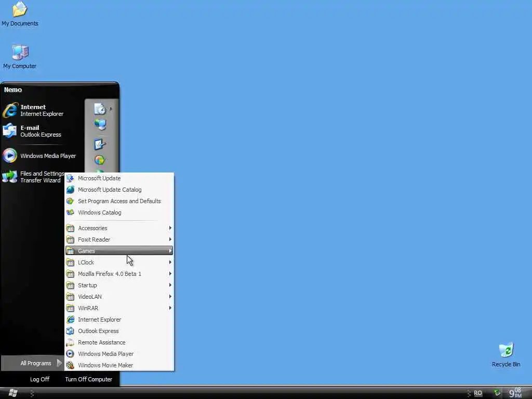Click Turn Off Computer
Image resolution: width=532 pixels, height=399 pixels.
tap(88, 379)
